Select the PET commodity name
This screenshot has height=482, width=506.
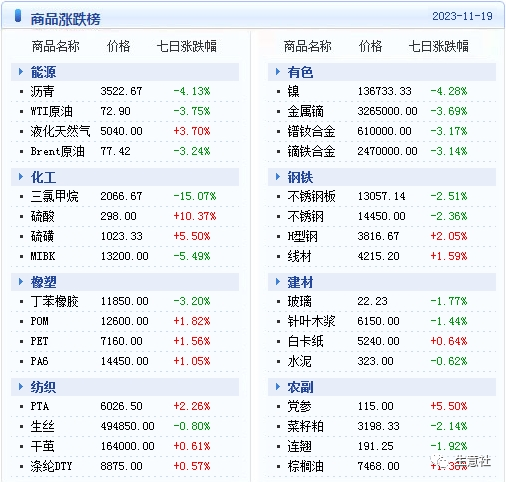(x=39, y=341)
